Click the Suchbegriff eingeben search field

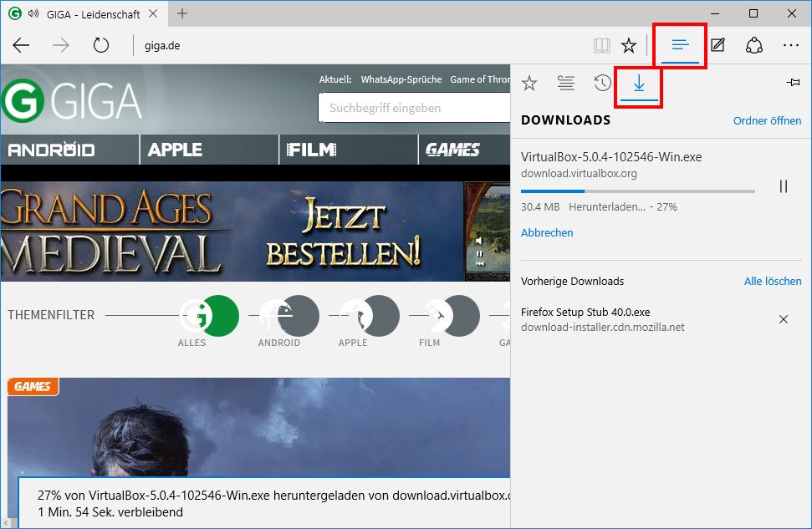414,108
